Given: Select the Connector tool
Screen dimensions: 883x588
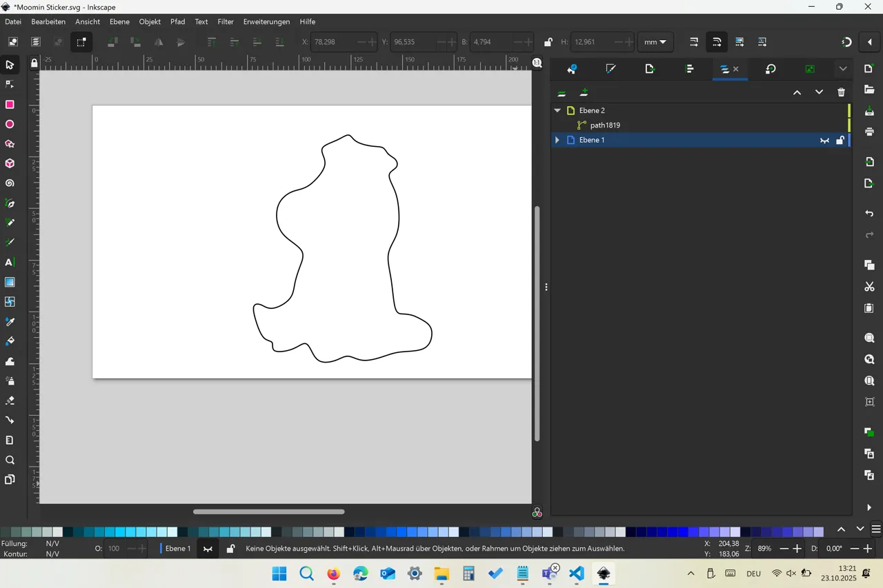Looking at the screenshot, I should [10, 420].
